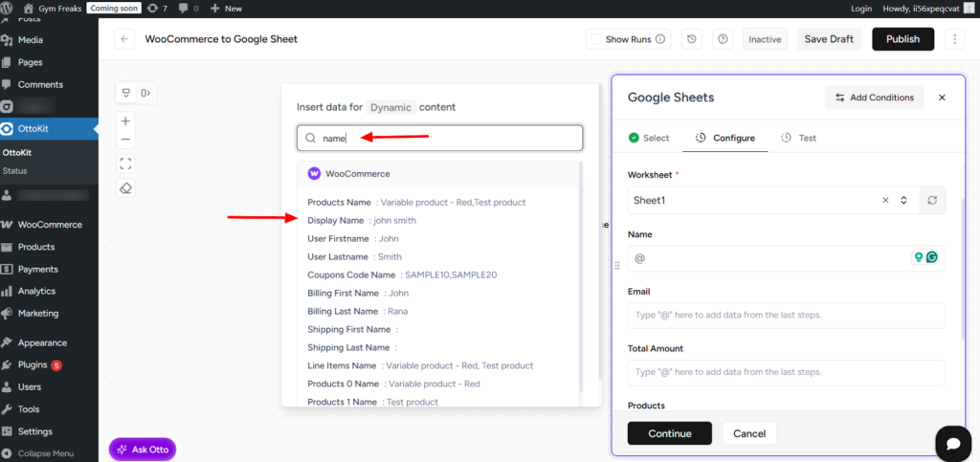
Task: Refresh the Worksheet list
Action: pos(932,201)
